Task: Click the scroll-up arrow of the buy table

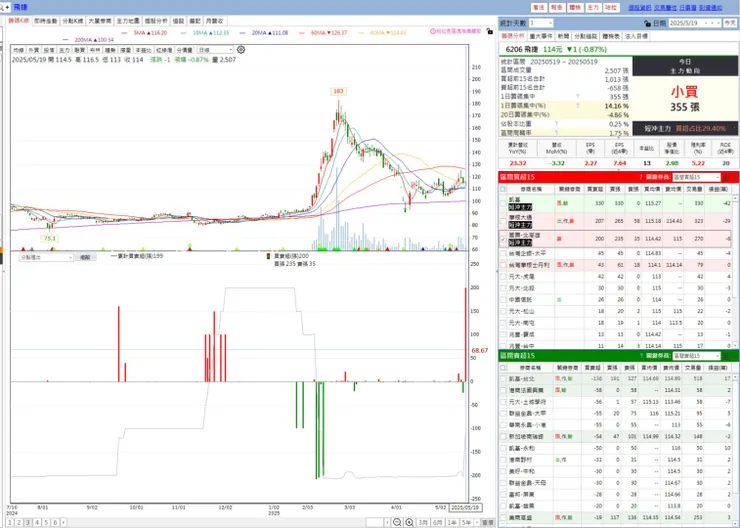Action: click(735, 198)
